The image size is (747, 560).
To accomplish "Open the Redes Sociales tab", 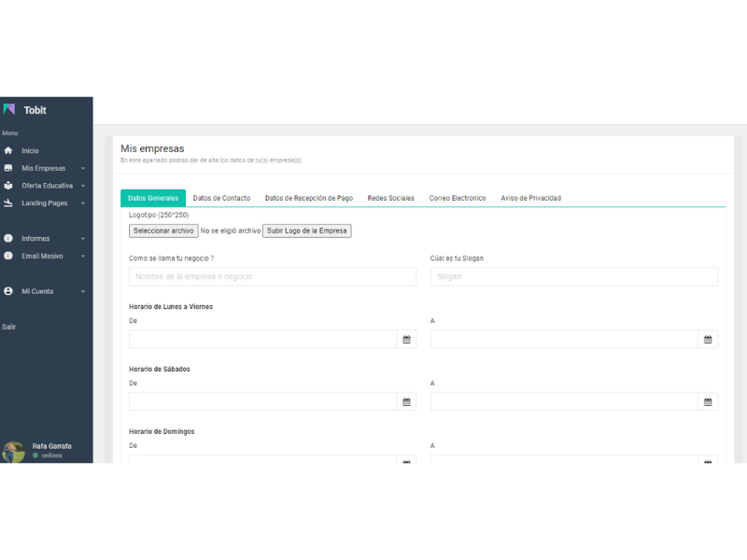I will pyautogui.click(x=390, y=198).
